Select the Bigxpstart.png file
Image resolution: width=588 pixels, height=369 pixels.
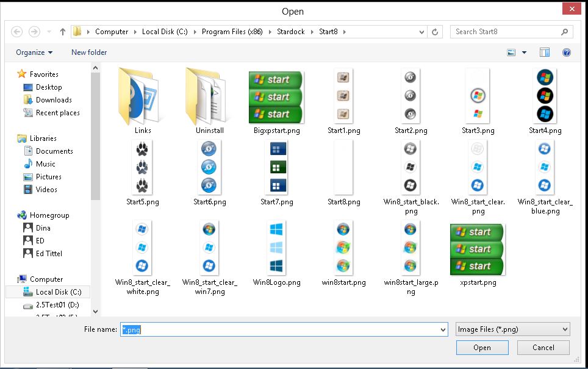click(x=276, y=98)
